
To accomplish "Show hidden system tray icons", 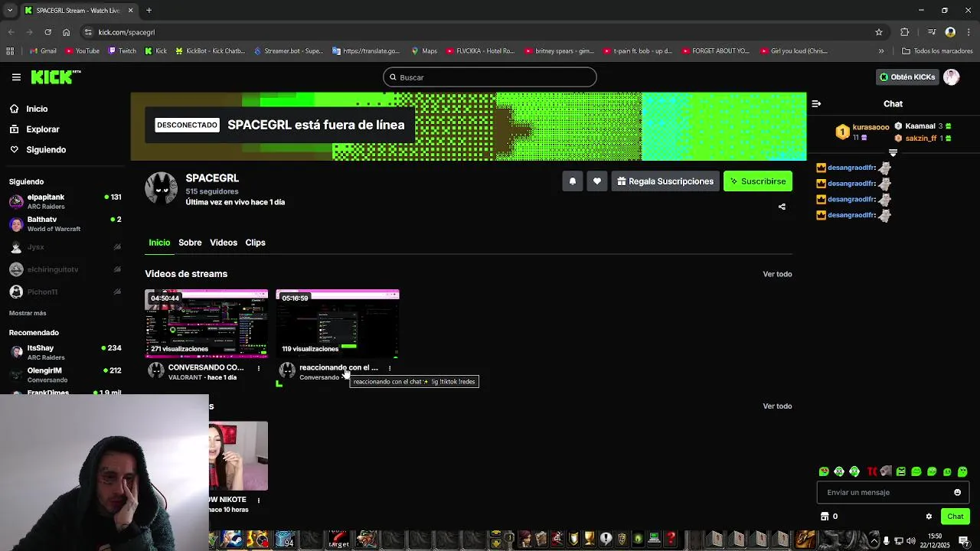I will point(874,541).
